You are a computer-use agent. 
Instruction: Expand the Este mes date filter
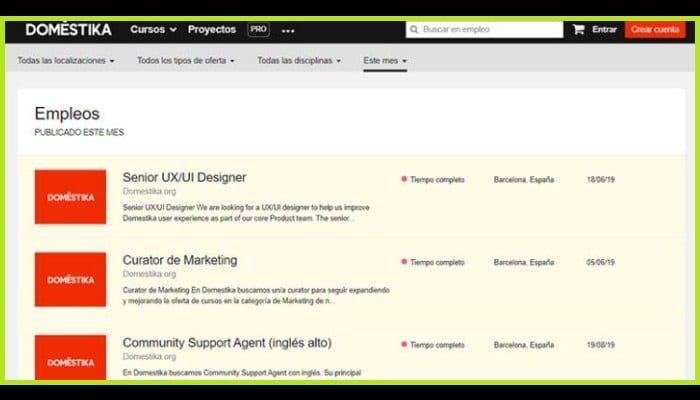(x=385, y=61)
